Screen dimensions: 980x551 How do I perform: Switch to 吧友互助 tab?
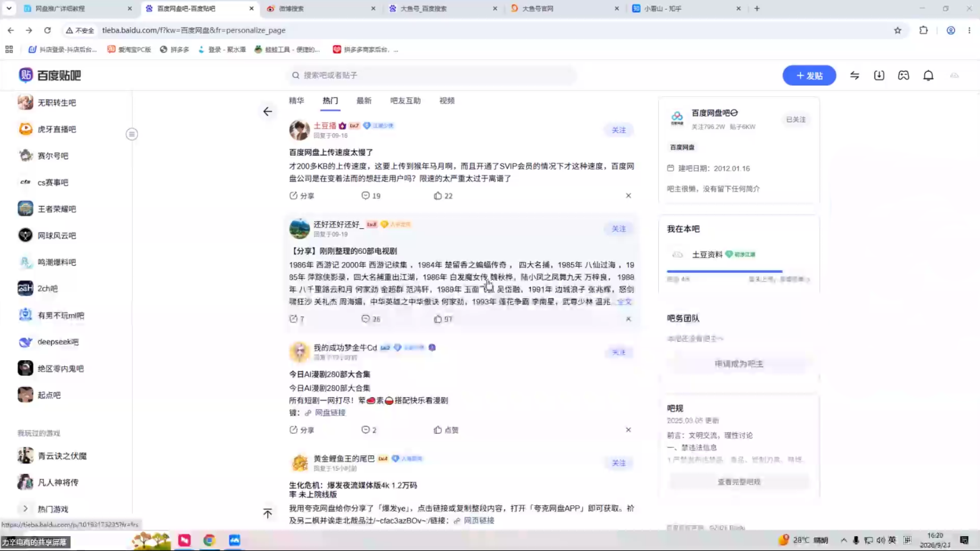pos(406,100)
